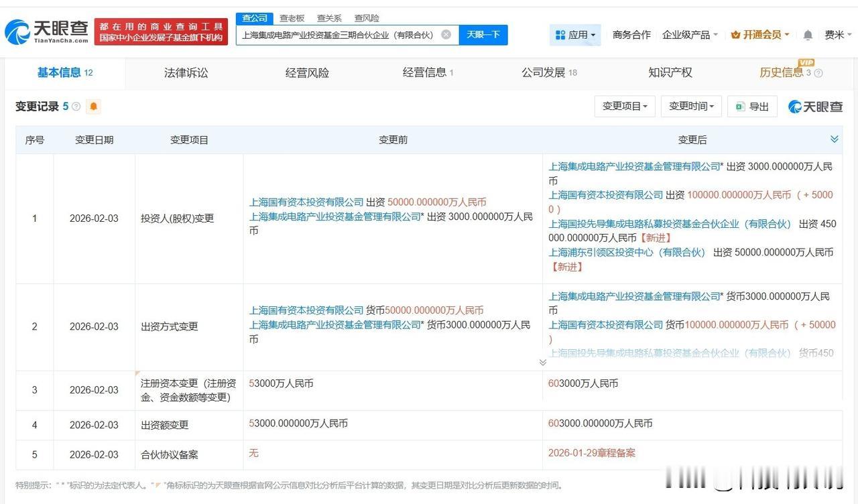The height and width of the screenshot is (504, 858).
Task: Click the double-chevron in the 变更后 header
Action: tap(834, 139)
